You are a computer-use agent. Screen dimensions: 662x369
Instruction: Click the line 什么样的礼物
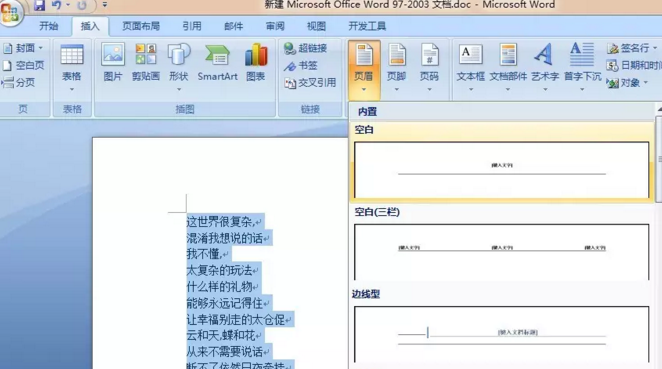point(219,287)
